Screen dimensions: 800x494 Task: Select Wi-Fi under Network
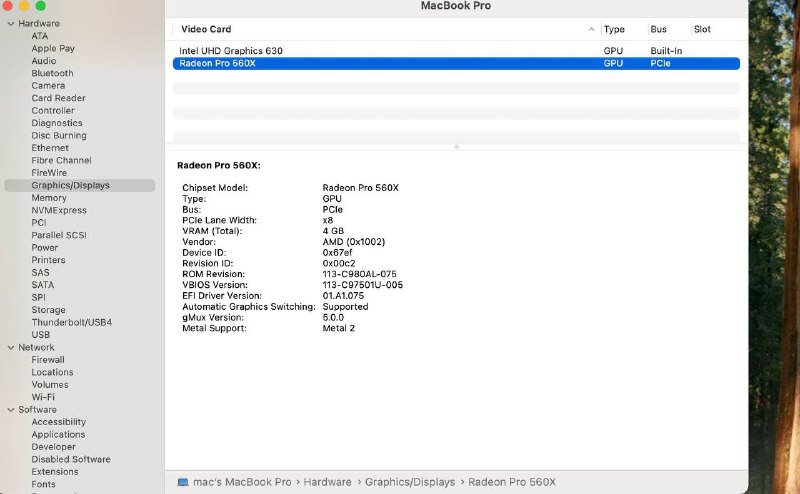tap(43, 397)
